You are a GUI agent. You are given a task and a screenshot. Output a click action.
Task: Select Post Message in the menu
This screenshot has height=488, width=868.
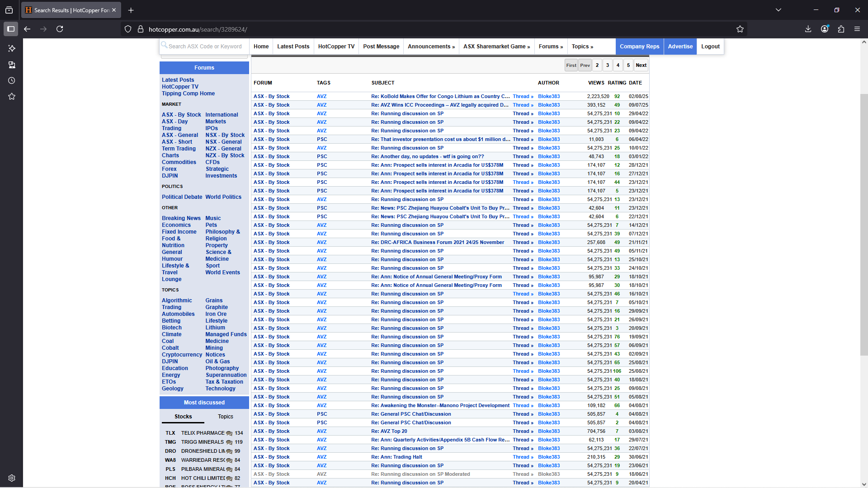pos(381,46)
